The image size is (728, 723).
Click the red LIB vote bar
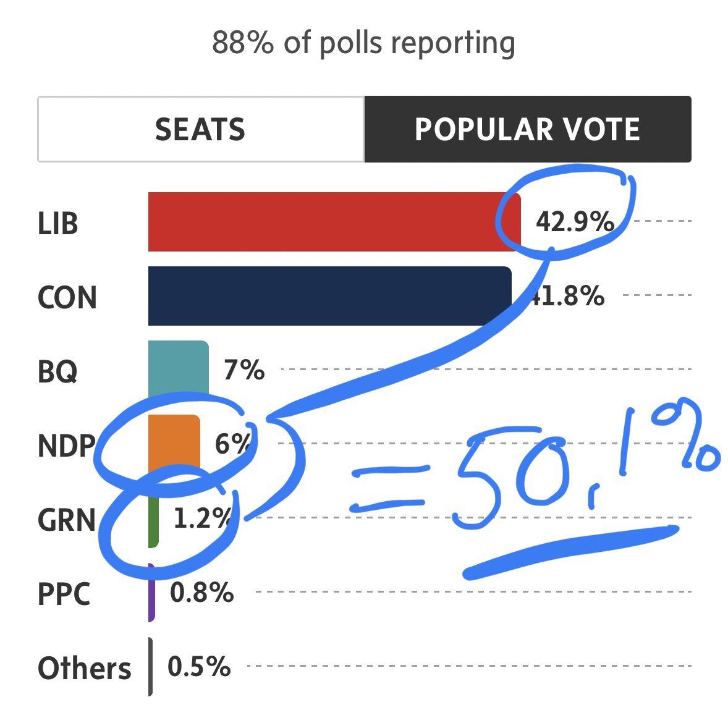(321, 222)
